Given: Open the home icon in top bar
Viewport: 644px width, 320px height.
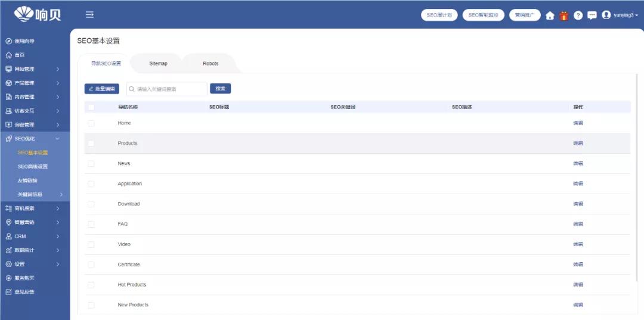Looking at the screenshot, I should click(x=550, y=15).
